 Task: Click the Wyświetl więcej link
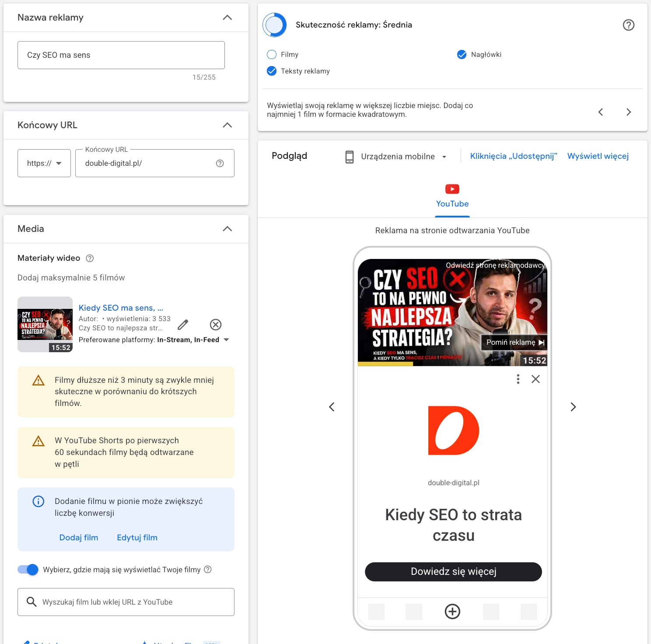coord(598,156)
